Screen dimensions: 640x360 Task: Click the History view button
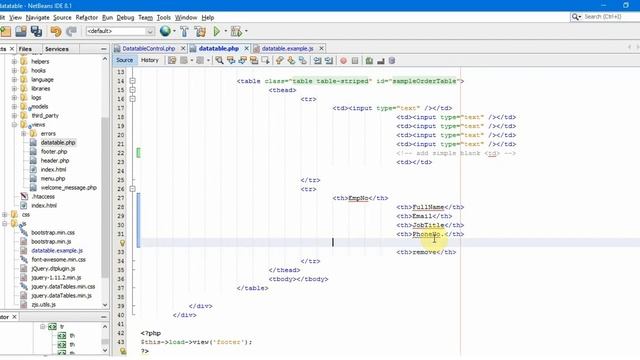[x=149, y=60]
